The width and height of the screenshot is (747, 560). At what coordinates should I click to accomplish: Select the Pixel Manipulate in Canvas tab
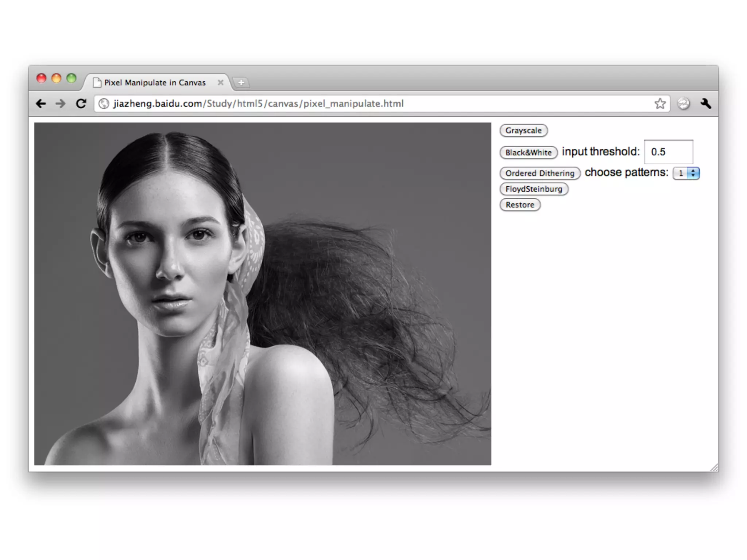pos(155,83)
